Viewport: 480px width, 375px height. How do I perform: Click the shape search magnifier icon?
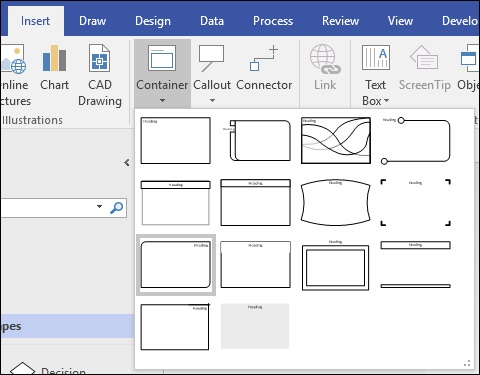pos(117,207)
